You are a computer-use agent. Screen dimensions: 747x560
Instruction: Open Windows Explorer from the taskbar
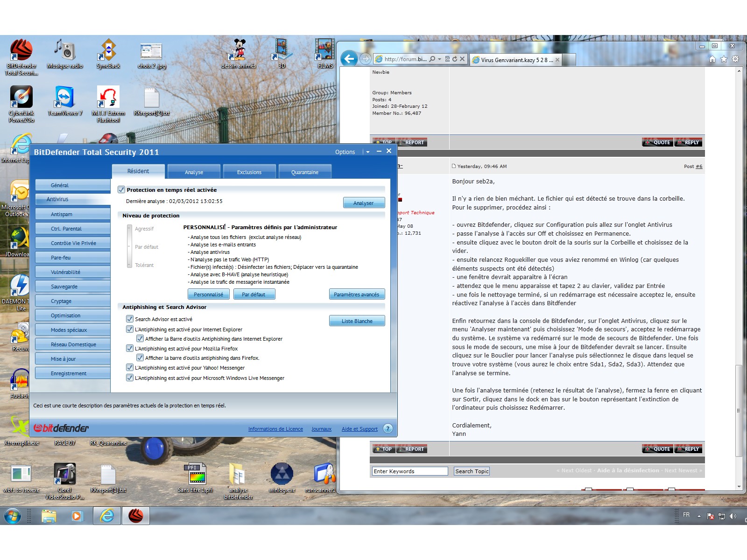49,516
